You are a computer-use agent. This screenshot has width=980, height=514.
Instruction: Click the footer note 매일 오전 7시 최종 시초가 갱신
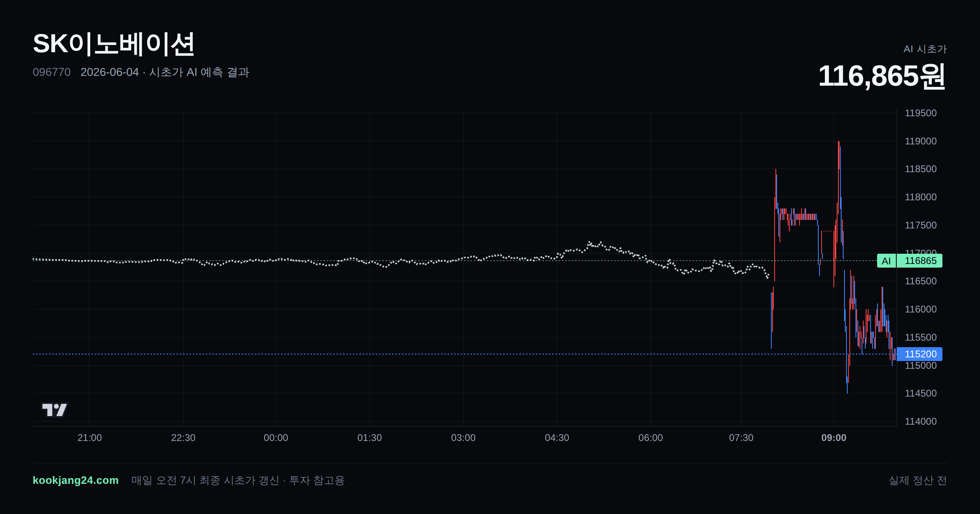[205, 480]
